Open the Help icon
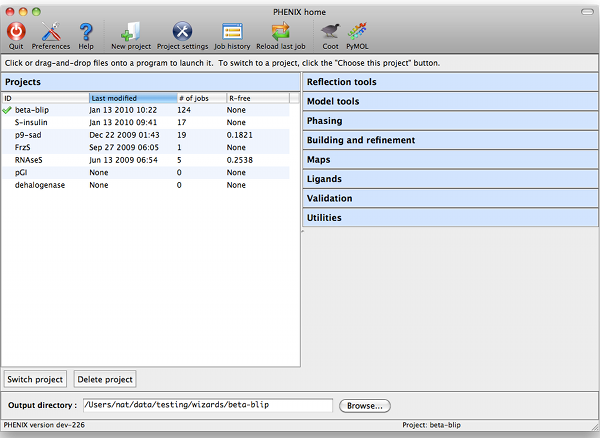 coord(86,32)
